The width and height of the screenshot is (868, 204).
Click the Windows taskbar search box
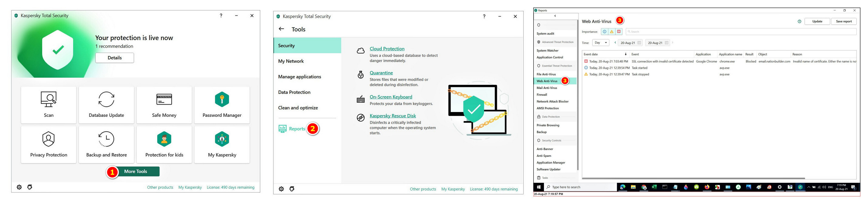(580, 187)
